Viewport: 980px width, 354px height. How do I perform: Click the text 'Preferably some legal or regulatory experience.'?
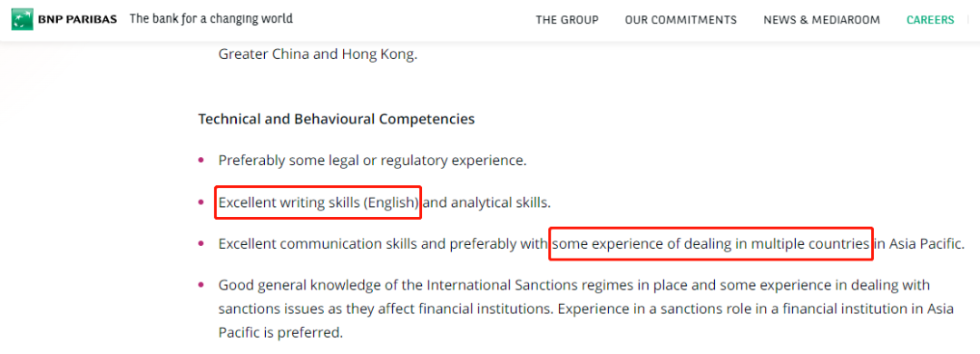pyautogui.click(x=373, y=161)
